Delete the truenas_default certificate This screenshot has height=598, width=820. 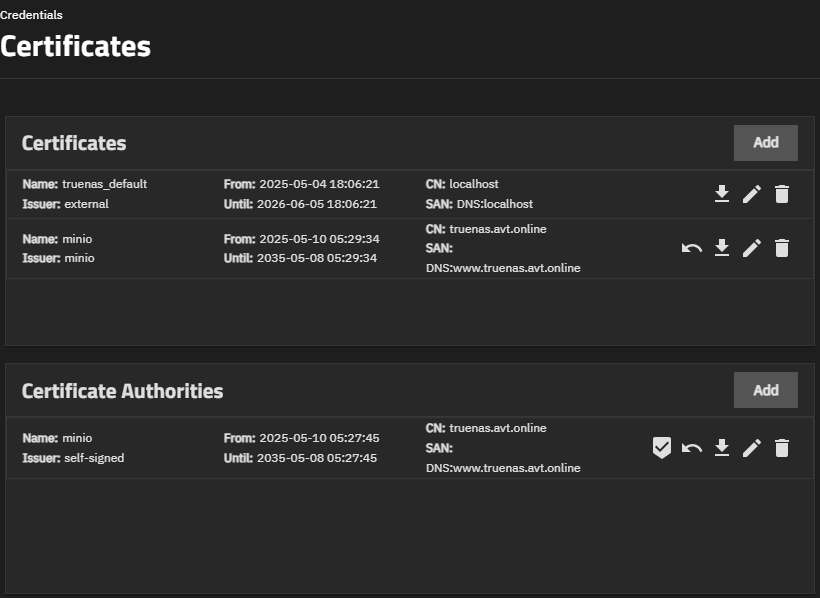click(782, 194)
